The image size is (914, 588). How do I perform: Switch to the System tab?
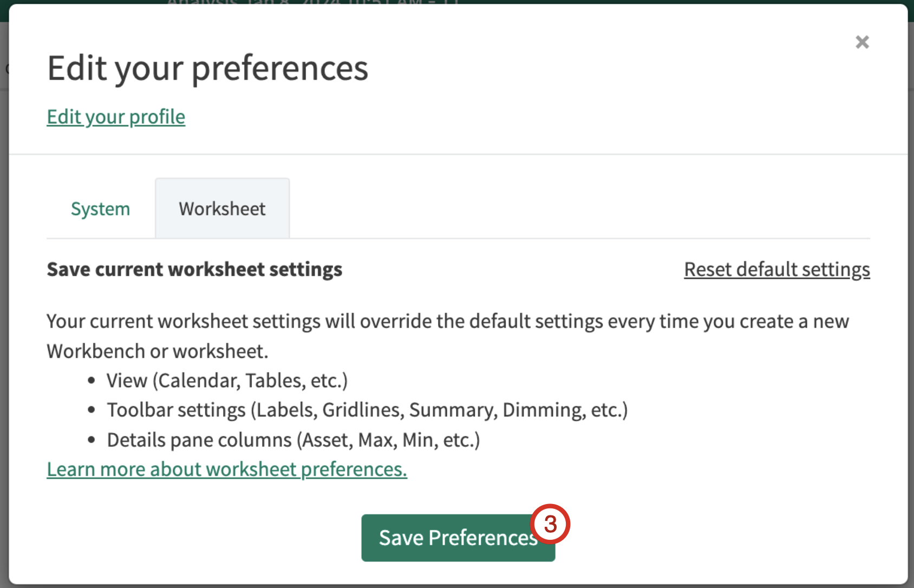click(101, 209)
